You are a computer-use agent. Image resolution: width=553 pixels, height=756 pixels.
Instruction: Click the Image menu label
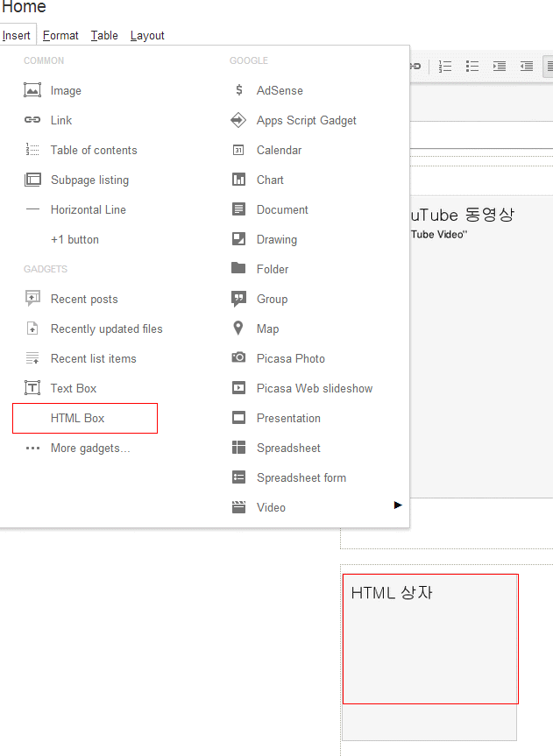[66, 90]
